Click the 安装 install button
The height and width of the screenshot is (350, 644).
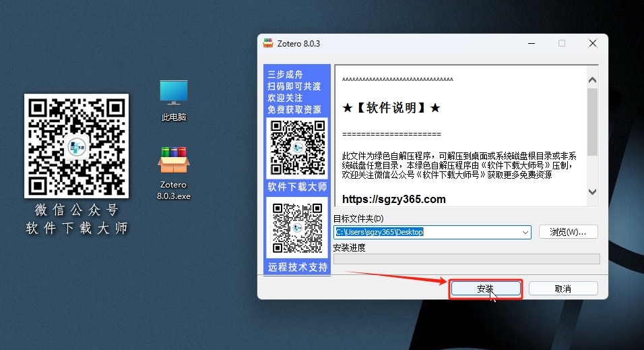pos(486,289)
